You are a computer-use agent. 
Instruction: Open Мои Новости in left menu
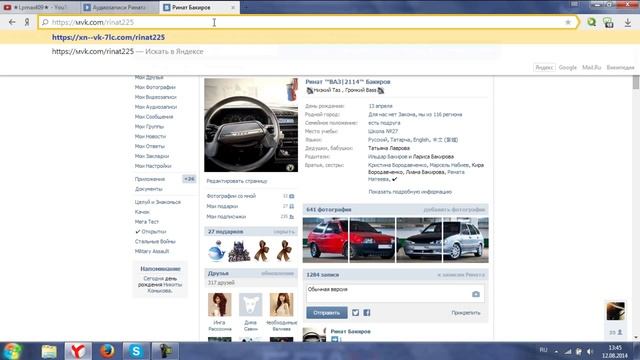click(x=150, y=136)
